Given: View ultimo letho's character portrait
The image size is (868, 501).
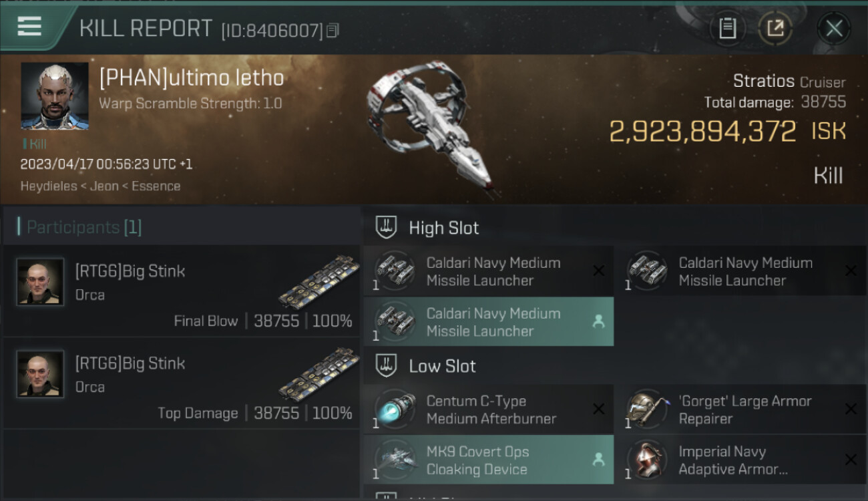Looking at the screenshot, I should 54,96.
